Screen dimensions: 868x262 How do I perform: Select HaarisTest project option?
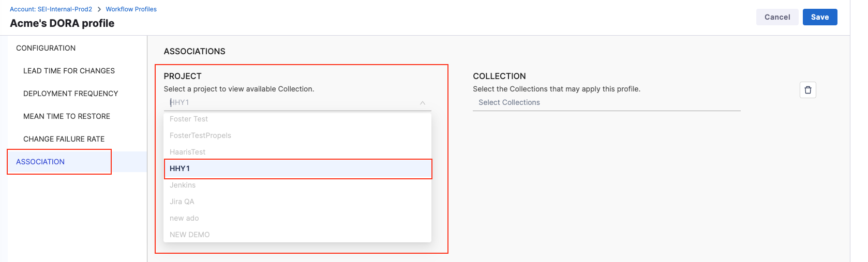(x=187, y=152)
